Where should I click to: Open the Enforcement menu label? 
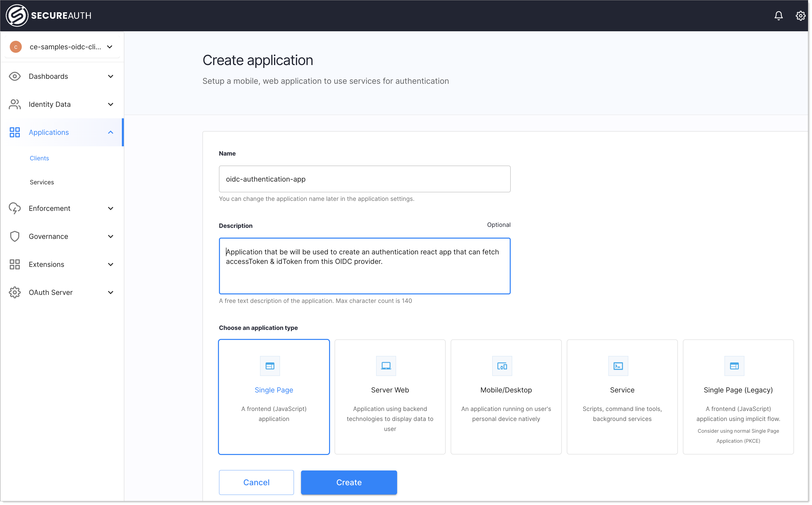50,208
